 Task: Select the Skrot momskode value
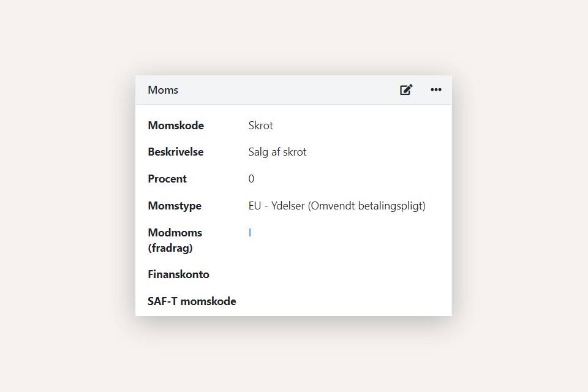pos(261,126)
